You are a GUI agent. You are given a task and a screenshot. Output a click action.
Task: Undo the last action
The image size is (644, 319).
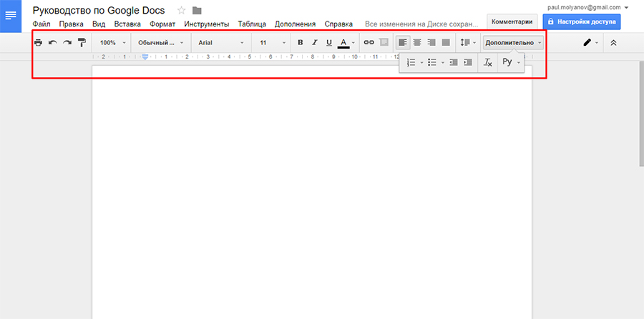[53, 43]
